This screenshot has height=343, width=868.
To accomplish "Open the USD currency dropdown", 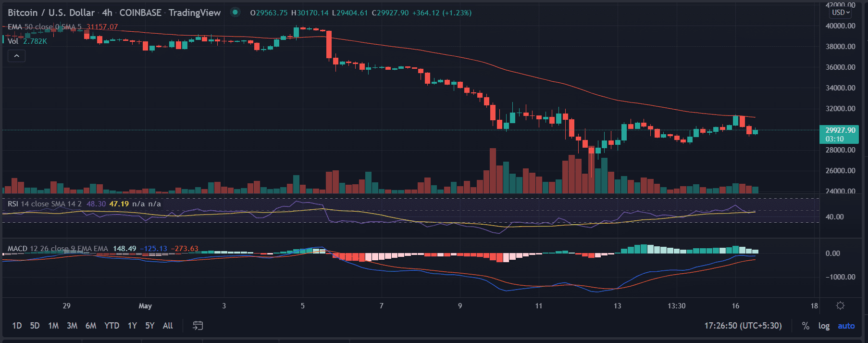I will 841,13.
